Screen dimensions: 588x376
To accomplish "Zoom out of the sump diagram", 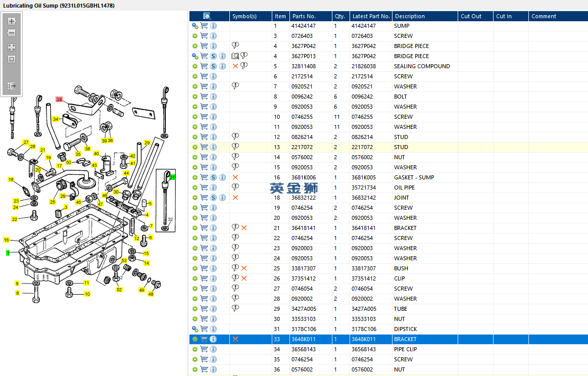I will pyautogui.click(x=12, y=33).
